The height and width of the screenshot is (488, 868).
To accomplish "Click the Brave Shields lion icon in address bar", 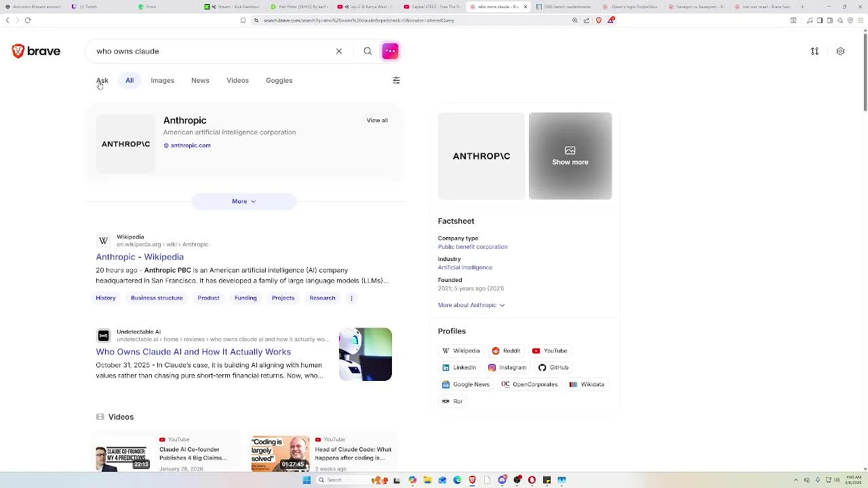I will point(598,20).
